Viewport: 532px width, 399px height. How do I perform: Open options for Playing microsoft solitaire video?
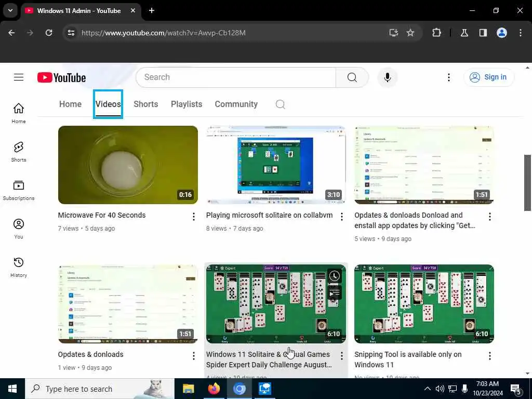342,217
